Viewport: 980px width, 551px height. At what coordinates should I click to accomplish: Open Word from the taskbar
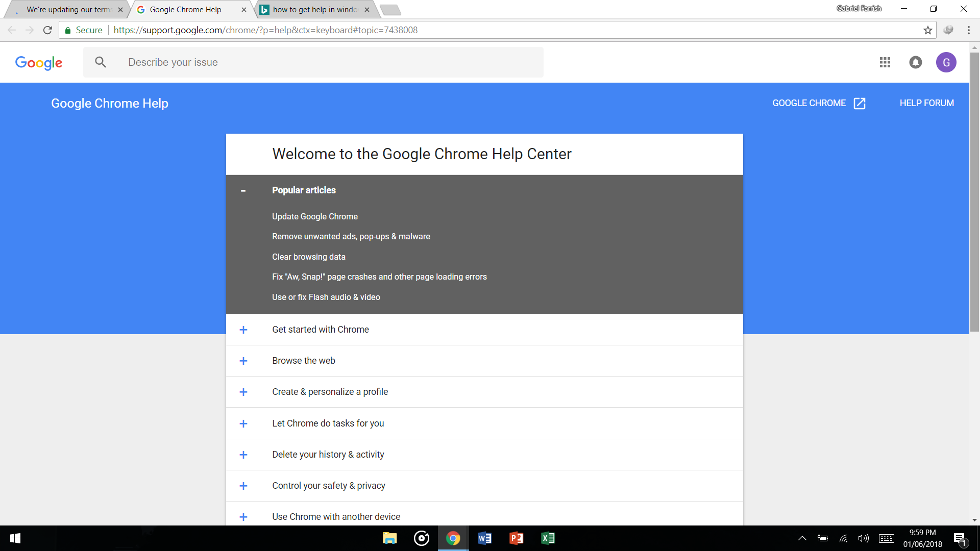[485, 538]
